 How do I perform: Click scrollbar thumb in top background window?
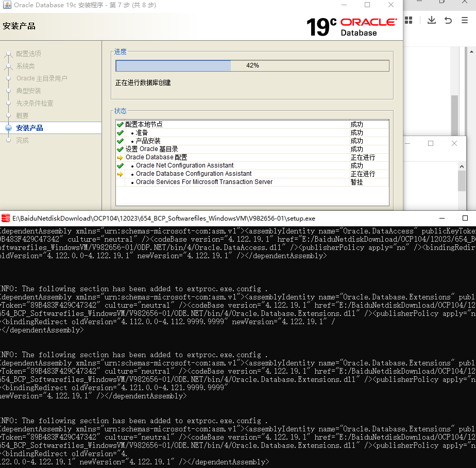(454, 115)
